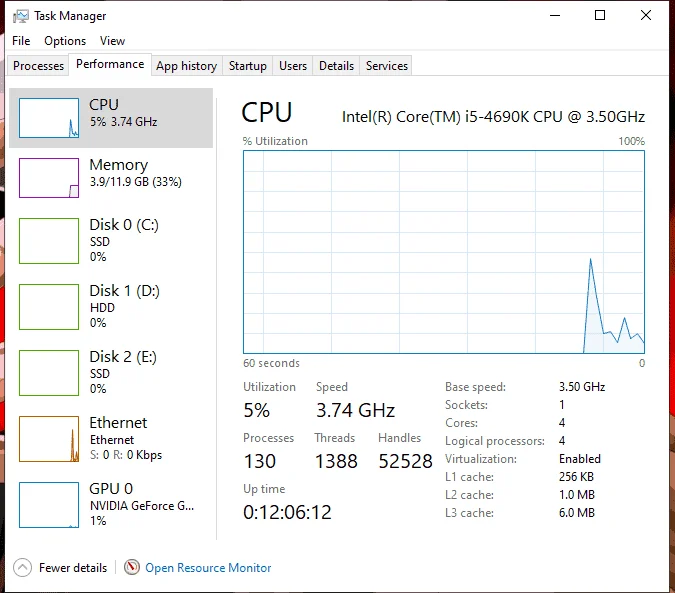
Task: Click the 52528 handles count
Action: point(405,461)
